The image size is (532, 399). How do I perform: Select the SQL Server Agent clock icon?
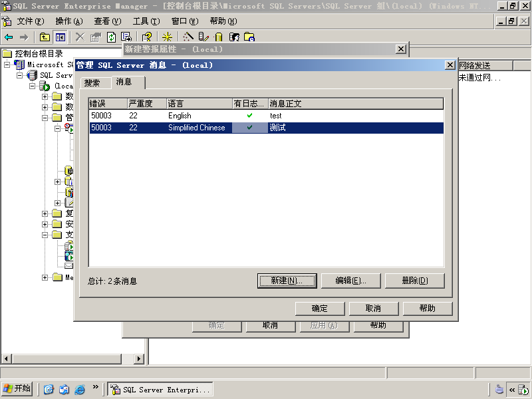coord(69,128)
